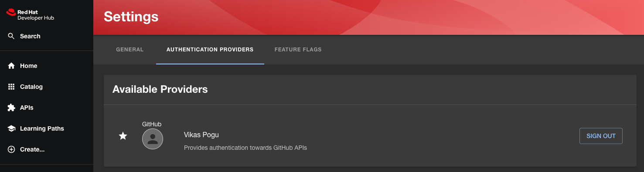This screenshot has height=172, width=644.
Task: Select the Authentication Providers tab
Action: pyautogui.click(x=210, y=50)
